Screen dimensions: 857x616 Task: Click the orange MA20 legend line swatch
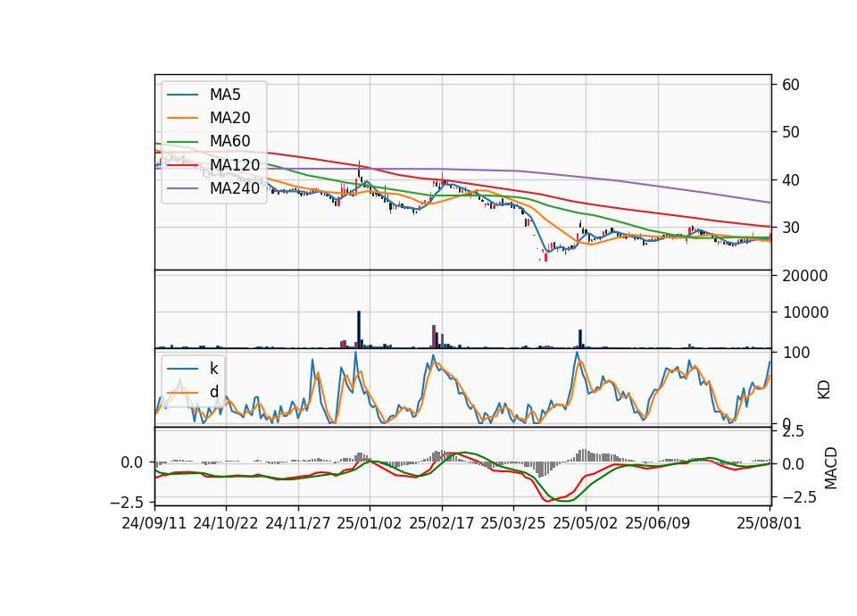coord(182,118)
